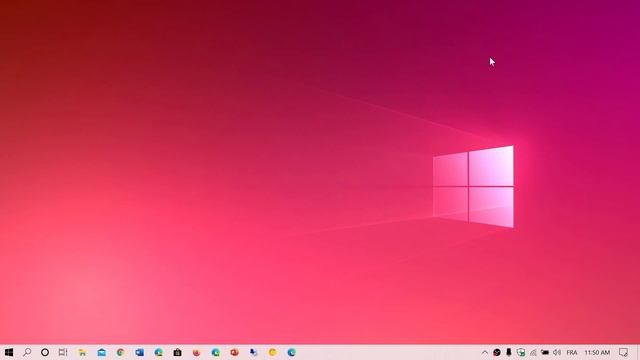The width and height of the screenshot is (640, 360).
Task: Check the battery status icon
Action: click(545, 352)
